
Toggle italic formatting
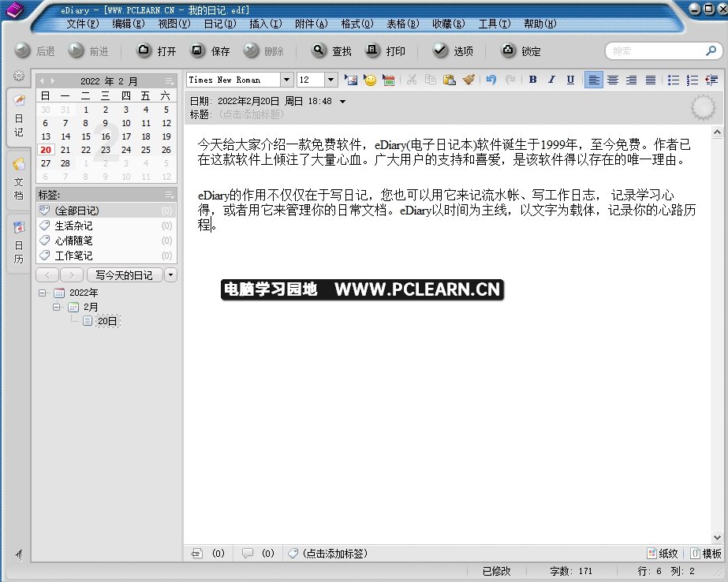[x=551, y=80]
